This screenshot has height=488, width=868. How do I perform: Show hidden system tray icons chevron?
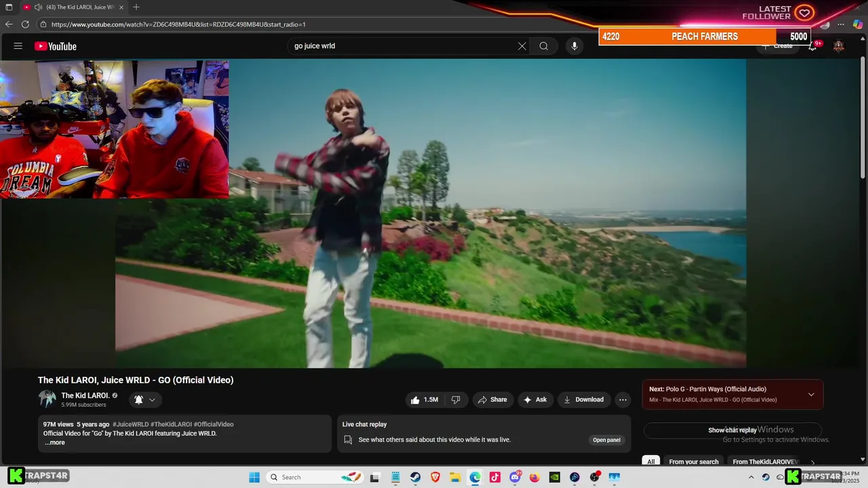click(751, 477)
